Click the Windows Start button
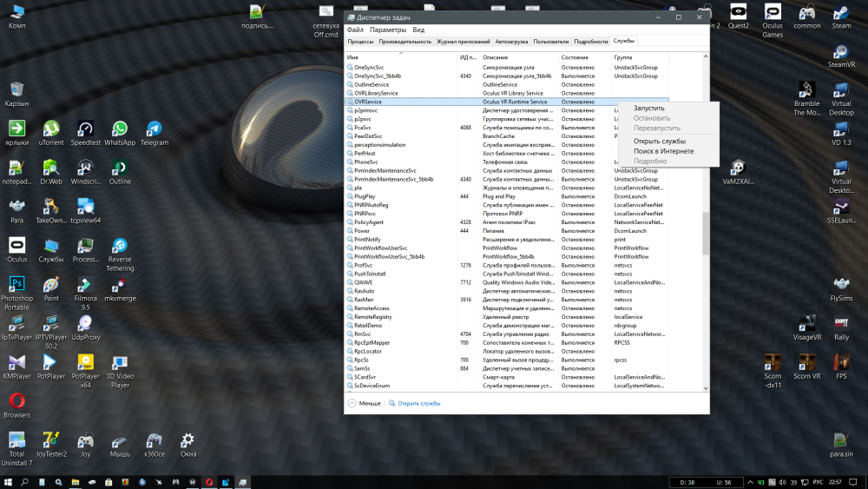The width and height of the screenshot is (868, 489). [9, 481]
